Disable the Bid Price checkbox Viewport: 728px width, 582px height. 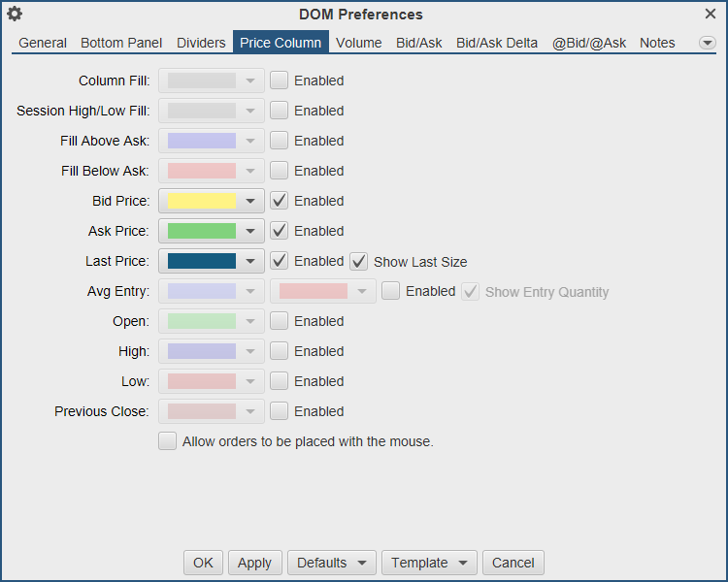[x=280, y=201]
